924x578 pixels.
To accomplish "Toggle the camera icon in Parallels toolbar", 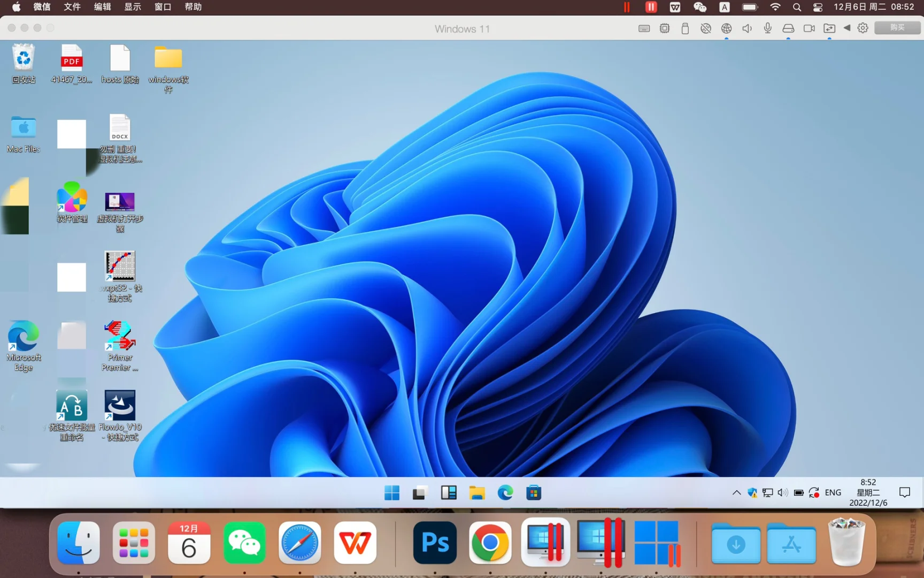I will pos(809,28).
